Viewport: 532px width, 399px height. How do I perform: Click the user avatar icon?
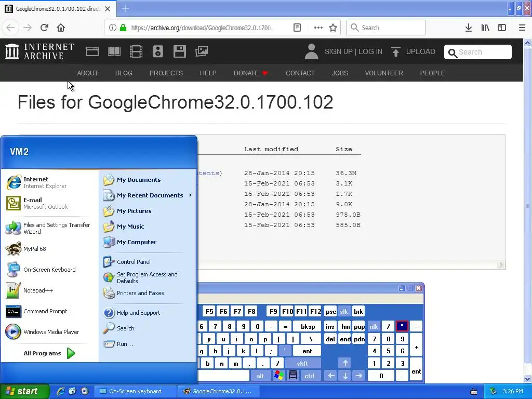(x=311, y=51)
